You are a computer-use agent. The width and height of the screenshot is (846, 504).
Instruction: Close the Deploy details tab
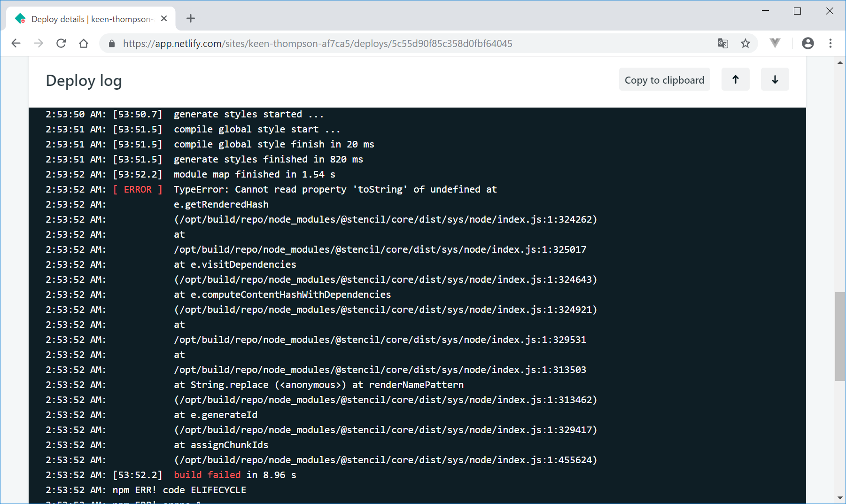(x=164, y=18)
